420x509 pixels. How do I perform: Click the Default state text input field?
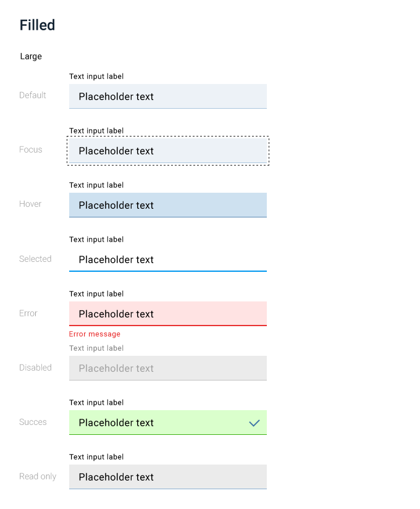point(168,96)
